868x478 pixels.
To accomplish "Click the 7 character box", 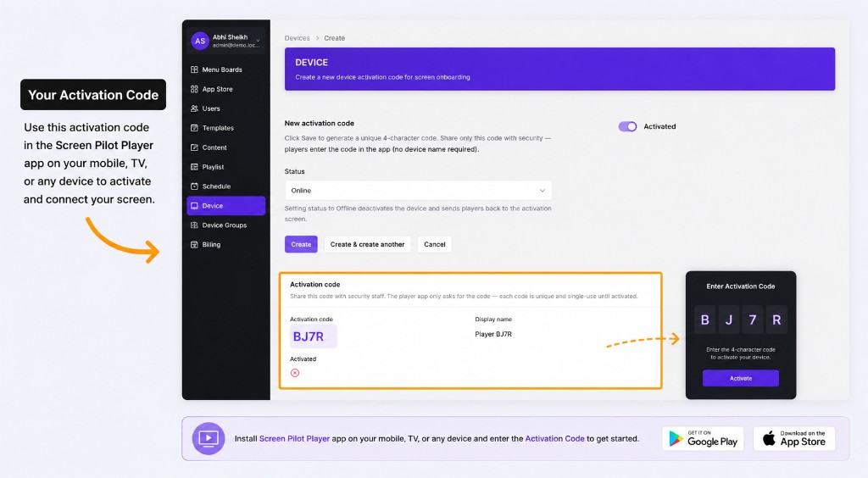I will click(x=753, y=320).
